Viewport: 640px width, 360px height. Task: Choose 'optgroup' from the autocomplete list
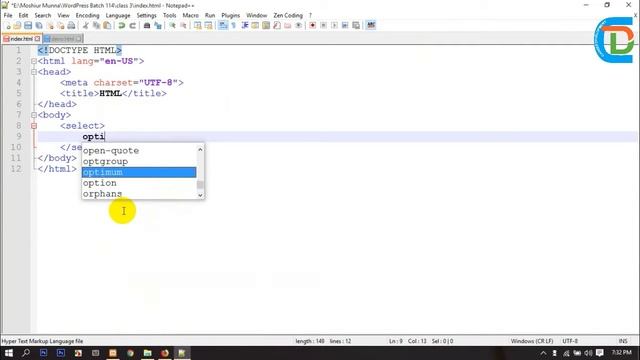point(139,161)
